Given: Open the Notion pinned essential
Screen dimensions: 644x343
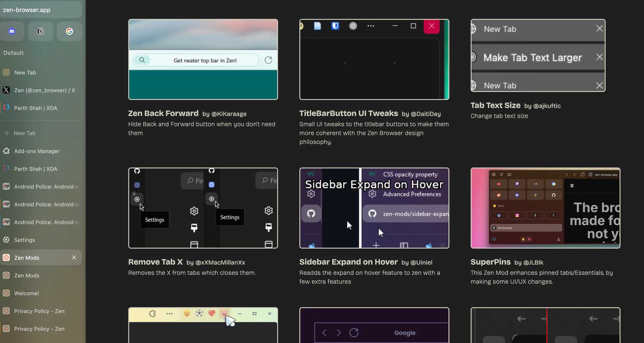Looking at the screenshot, I should (41, 32).
